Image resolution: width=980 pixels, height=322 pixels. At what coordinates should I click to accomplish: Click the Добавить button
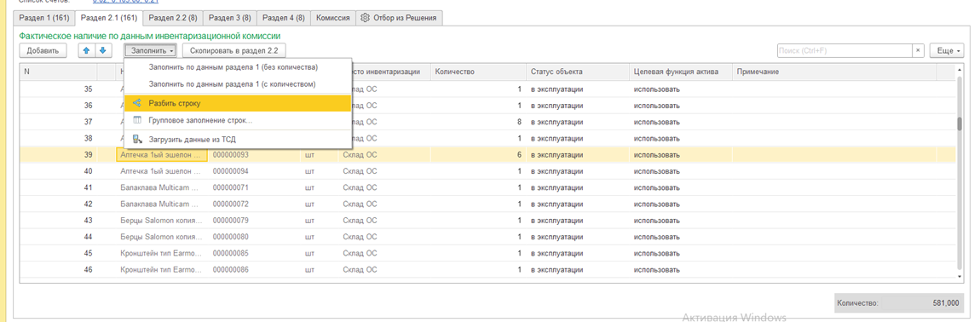click(43, 50)
